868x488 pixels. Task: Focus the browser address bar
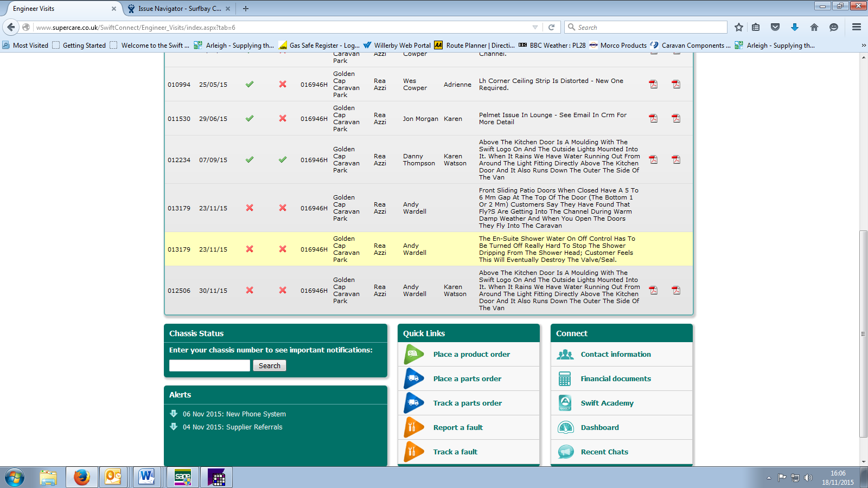(282, 27)
